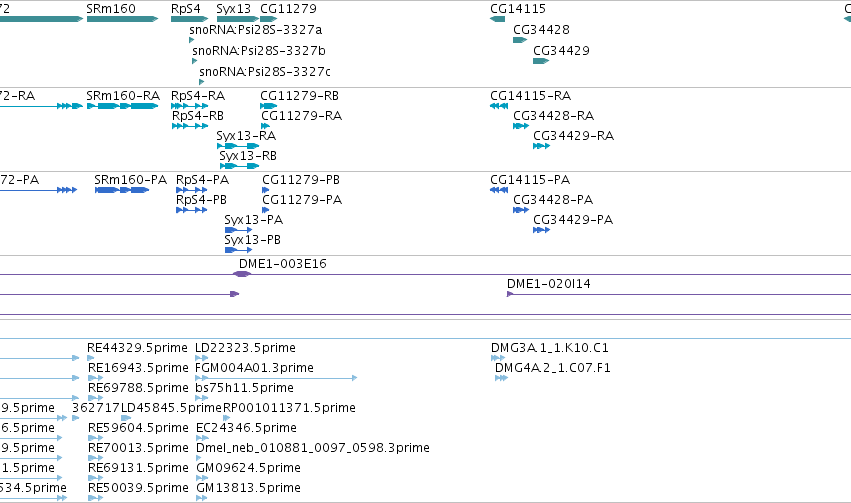Viewport: 851px width, 503px height.
Task: Select the CG34429 gene label
Action: (561, 50)
